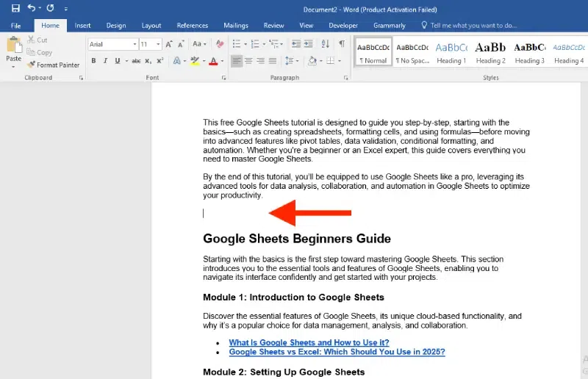Decrease font size with shrink font icon
The height and width of the screenshot is (379, 588).
(181, 44)
